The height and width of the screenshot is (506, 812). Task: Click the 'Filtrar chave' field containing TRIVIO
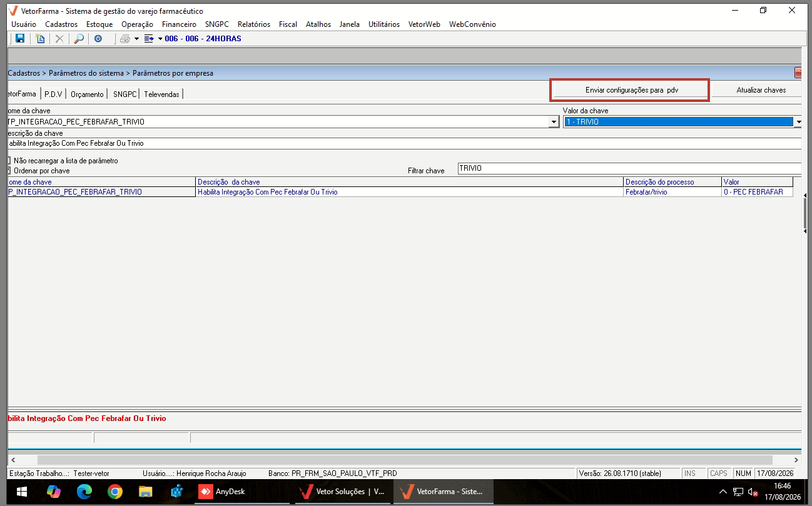pyautogui.click(x=629, y=168)
